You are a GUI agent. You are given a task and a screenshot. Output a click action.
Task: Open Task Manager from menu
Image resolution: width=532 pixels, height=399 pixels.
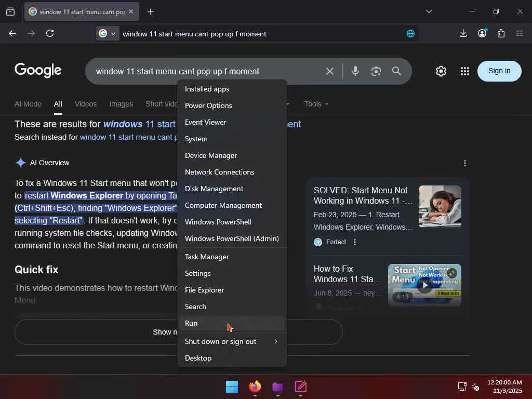click(x=232, y=257)
